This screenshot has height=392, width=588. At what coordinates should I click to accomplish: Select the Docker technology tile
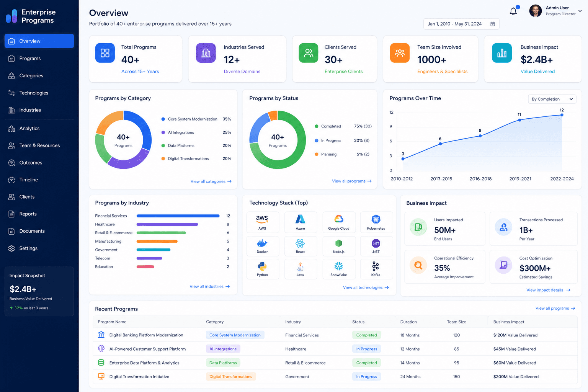tap(263, 246)
